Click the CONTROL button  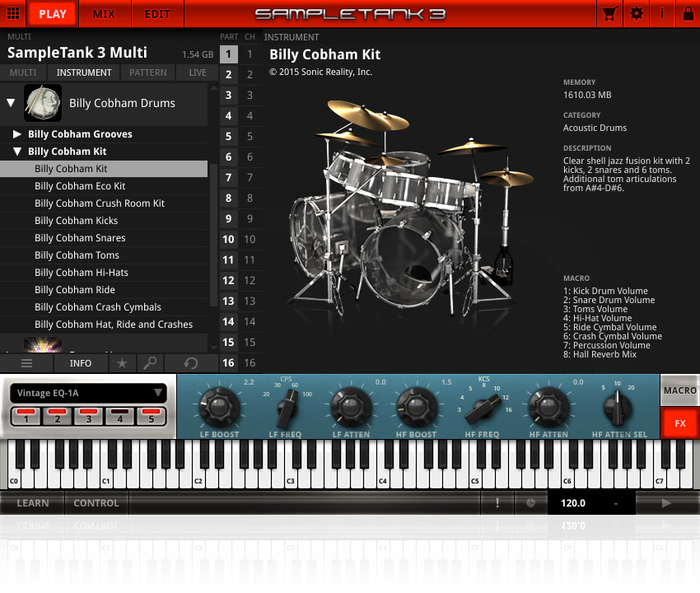[96, 502]
